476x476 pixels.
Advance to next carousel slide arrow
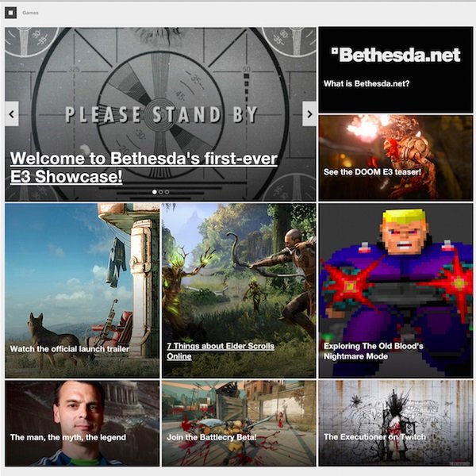pyautogui.click(x=309, y=113)
